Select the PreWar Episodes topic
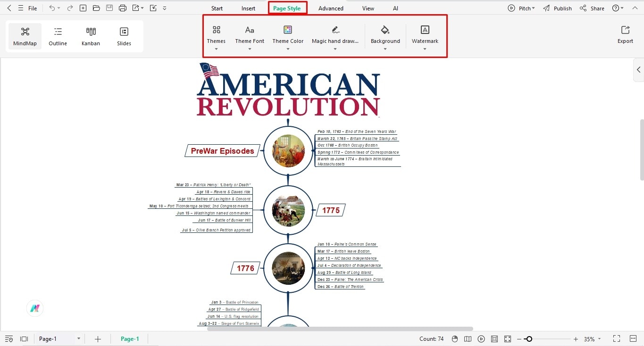This screenshot has width=644, height=346. coord(222,151)
